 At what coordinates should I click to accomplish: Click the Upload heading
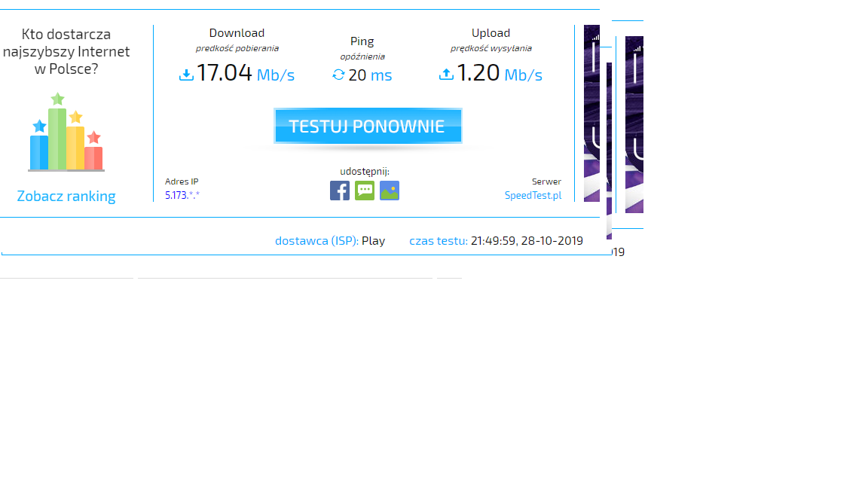tap(491, 33)
